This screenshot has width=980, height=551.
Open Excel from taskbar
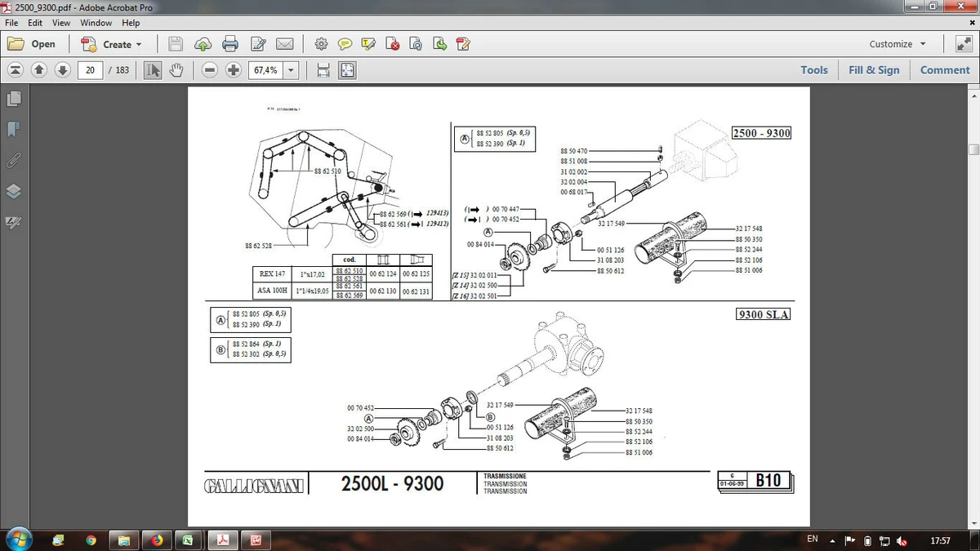pos(189,540)
